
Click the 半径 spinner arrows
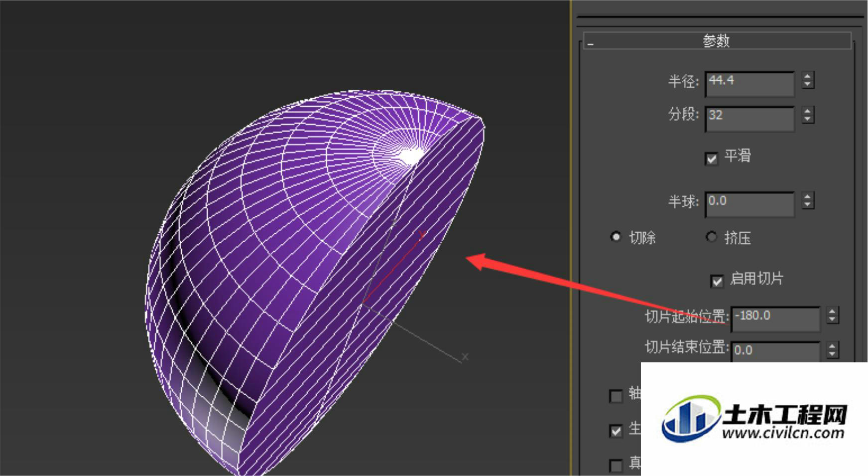click(x=808, y=80)
